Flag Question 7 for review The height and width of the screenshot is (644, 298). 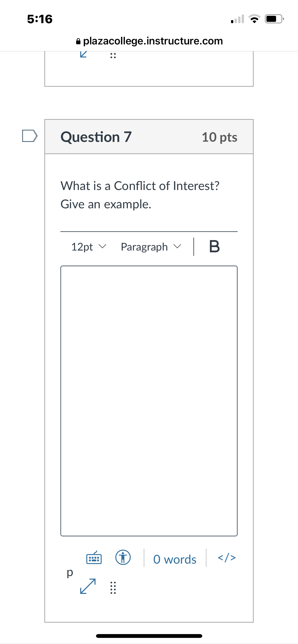(x=30, y=136)
